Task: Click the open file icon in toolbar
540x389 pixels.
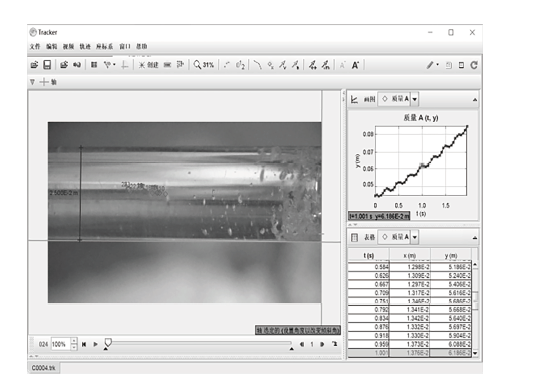Action: [34, 65]
